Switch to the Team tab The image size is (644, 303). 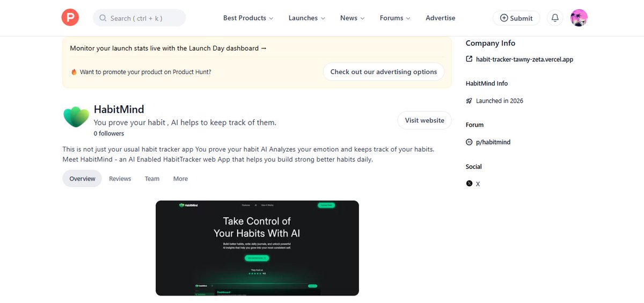152,178
